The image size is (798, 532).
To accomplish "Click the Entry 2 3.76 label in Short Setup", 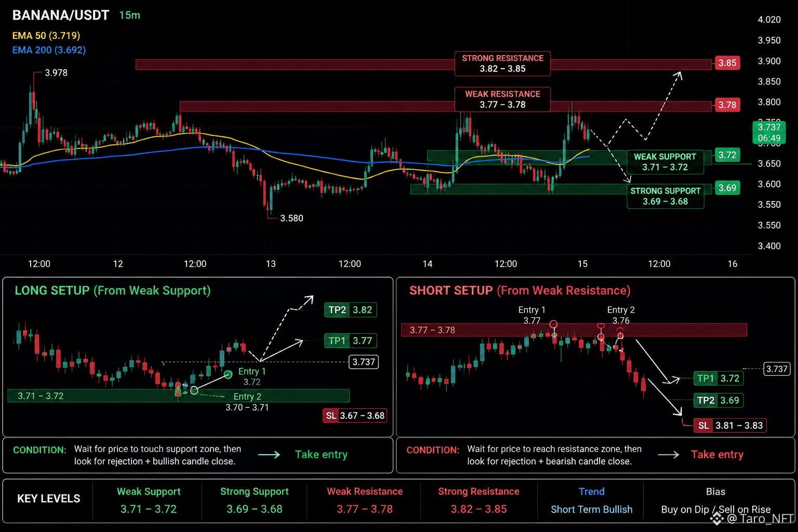I will [621, 315].
